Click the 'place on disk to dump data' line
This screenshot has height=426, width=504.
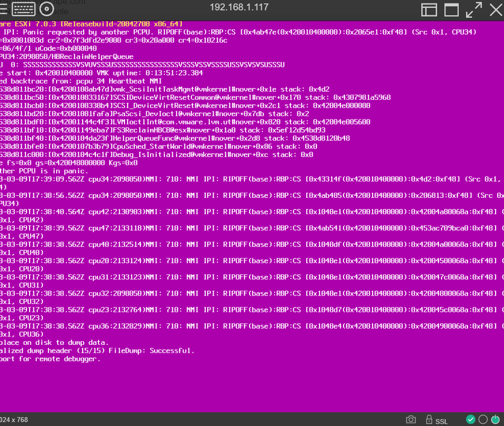tap(54, 342)
